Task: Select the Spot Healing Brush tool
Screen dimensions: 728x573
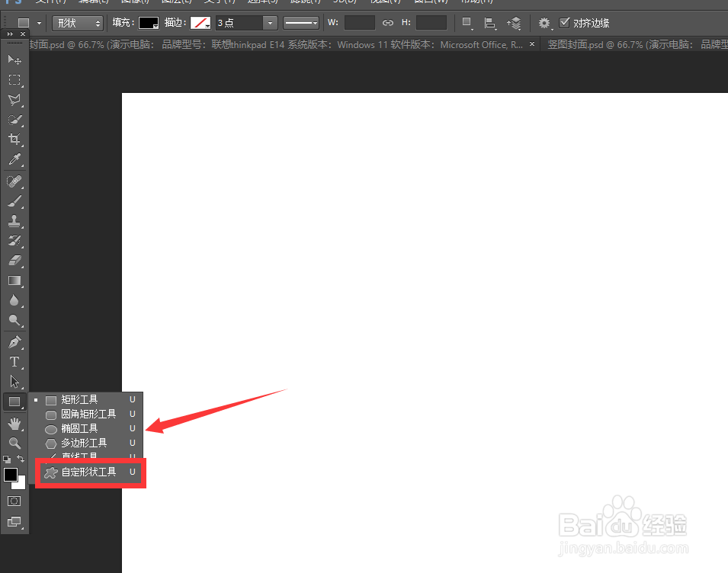Action: point(14,181)
